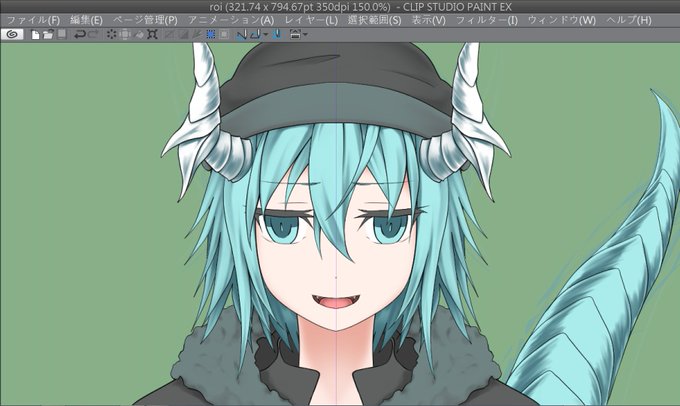Open the ページ管理(P) menu
Image resolution: width=680 pixels, height=406 pixels.
pos(145,20)
